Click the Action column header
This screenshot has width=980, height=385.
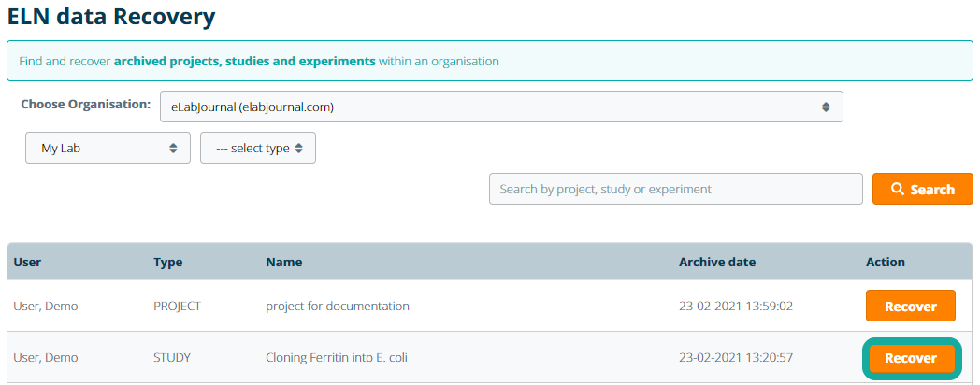[x=886, y=263]
